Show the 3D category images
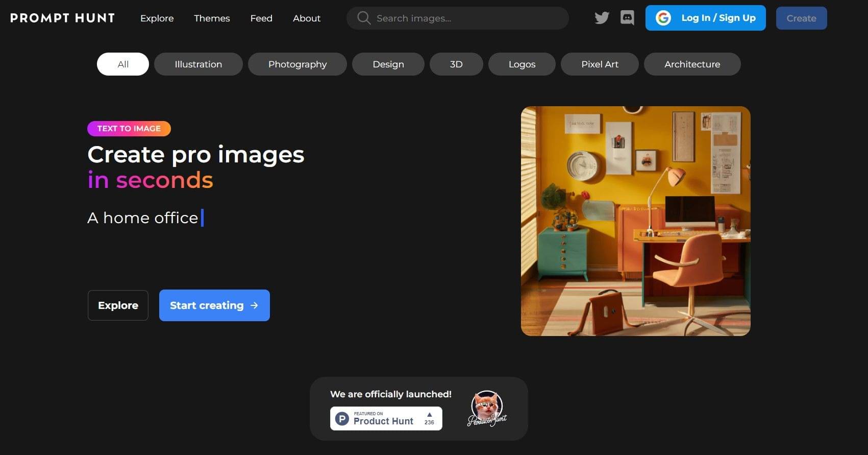 click(456, 64)
